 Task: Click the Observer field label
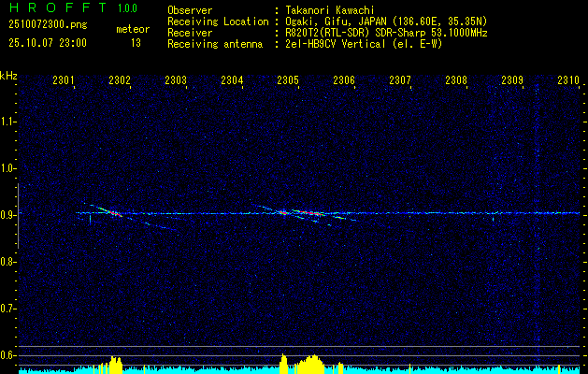[x=190, y=10]
